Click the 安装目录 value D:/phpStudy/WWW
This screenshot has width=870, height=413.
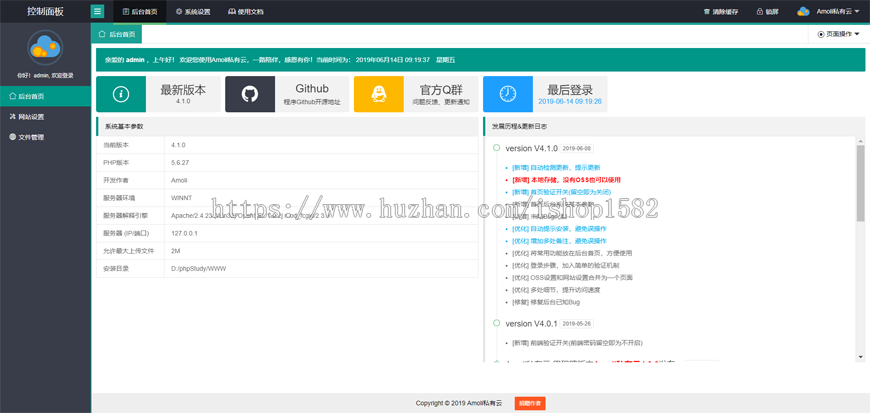tap(199, 269)
